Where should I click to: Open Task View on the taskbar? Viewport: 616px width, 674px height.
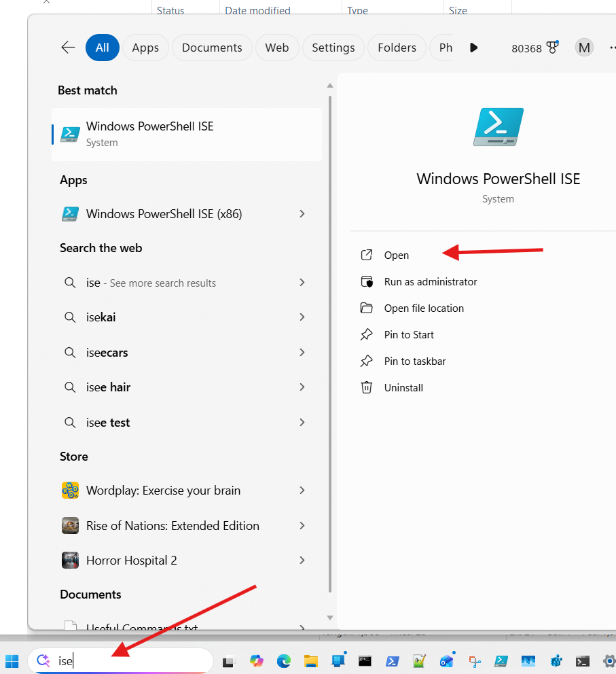point(228,661)
